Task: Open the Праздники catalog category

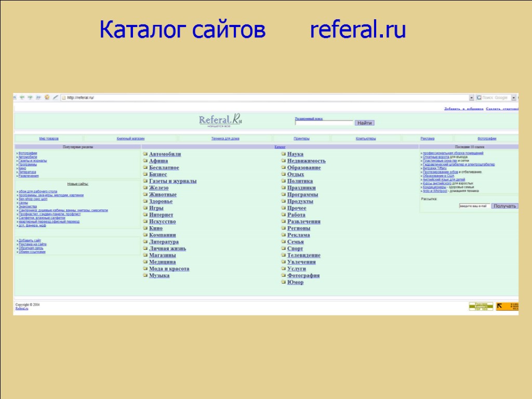Action: point(302,188)
